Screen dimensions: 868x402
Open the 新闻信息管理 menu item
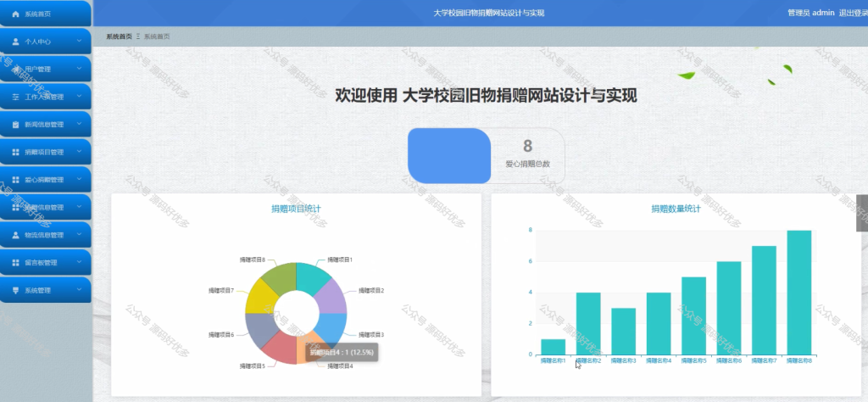click(x=46, y=125)
